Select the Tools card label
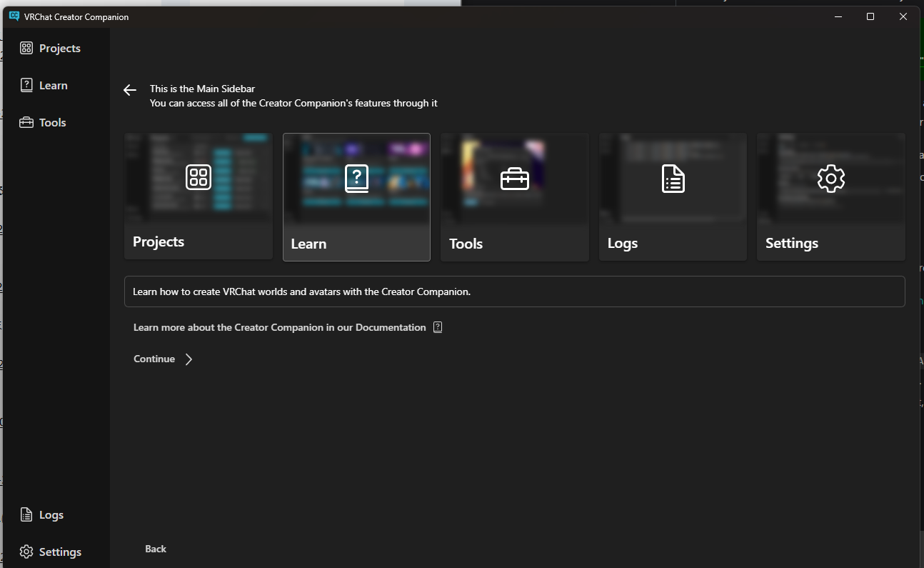The height and width of the screenshot is (568, 924). pyautogui.click(x=466, y=244)
